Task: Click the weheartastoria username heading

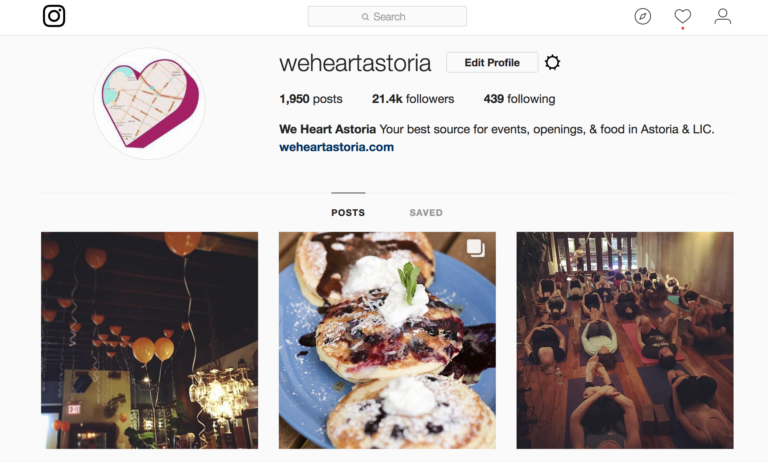Action: [355, 63]
